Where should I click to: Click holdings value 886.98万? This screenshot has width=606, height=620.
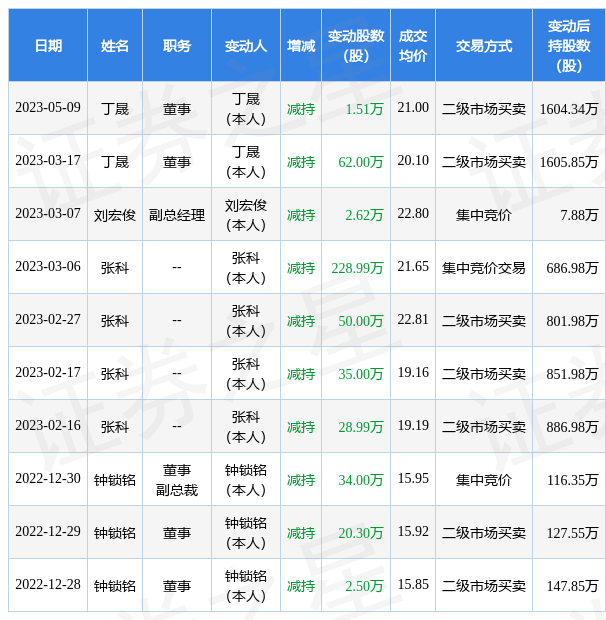(572, 427)
